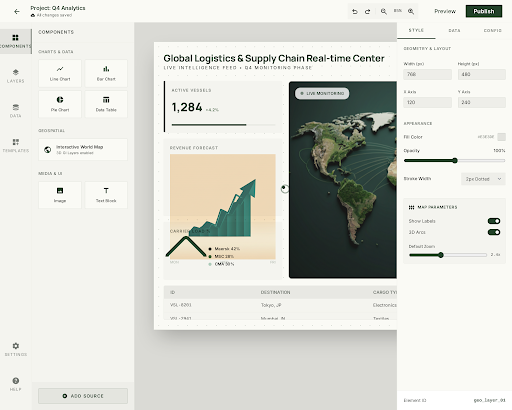Open Settings from the sidebar
Image resolution: width=512 pixels, height=410 pixels.
tap(16, 349)
